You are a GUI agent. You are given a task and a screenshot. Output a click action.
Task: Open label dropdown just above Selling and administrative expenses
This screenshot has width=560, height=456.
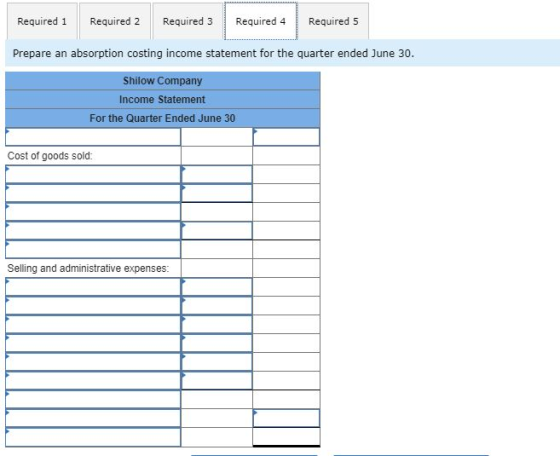(x=93, y=249)
